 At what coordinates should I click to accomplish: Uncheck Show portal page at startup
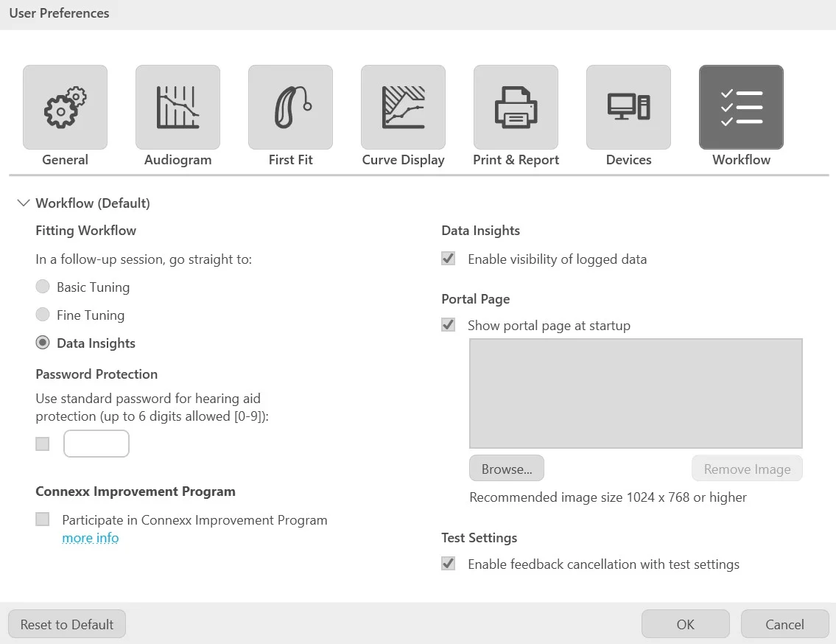pyautogui.click(x=449, y=325)
